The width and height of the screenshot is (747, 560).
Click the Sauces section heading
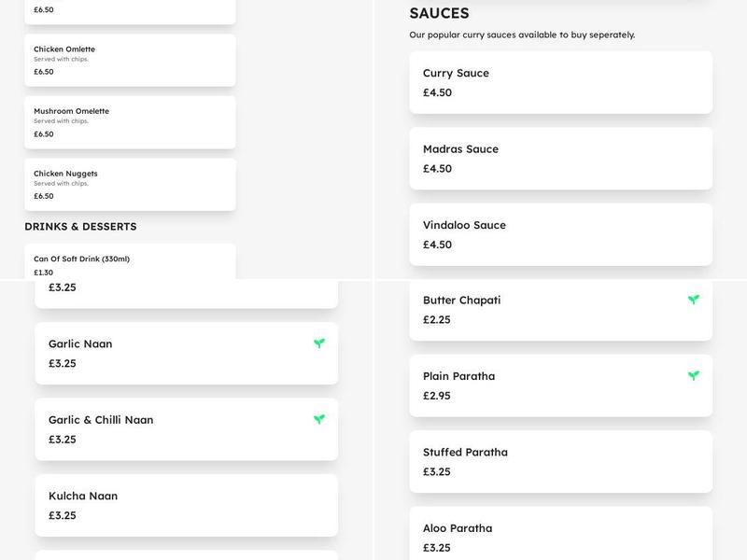439,13
